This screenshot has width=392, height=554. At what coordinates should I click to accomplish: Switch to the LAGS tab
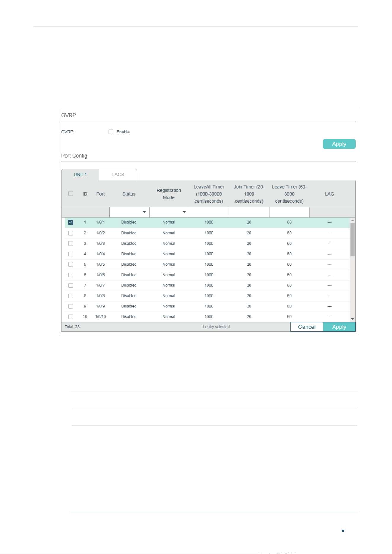tap(118, 175)
